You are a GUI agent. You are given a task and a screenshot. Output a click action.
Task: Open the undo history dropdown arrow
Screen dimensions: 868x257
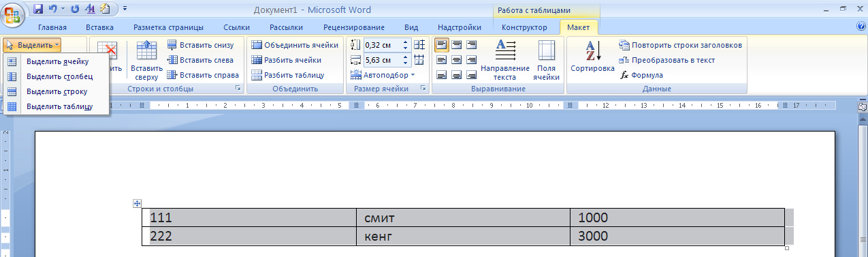[63, 10]
